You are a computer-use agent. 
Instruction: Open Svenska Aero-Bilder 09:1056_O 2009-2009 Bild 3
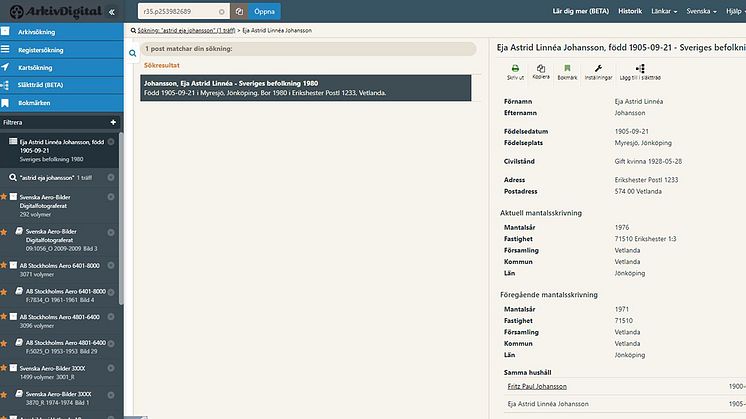pos(61,240)
